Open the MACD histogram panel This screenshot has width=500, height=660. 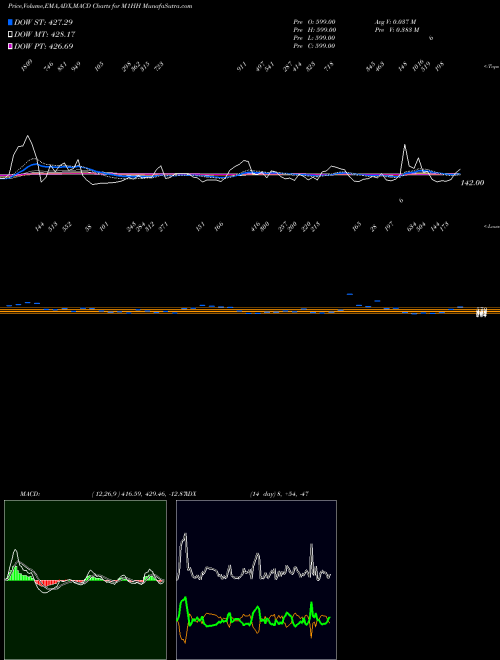click(85, 580)
